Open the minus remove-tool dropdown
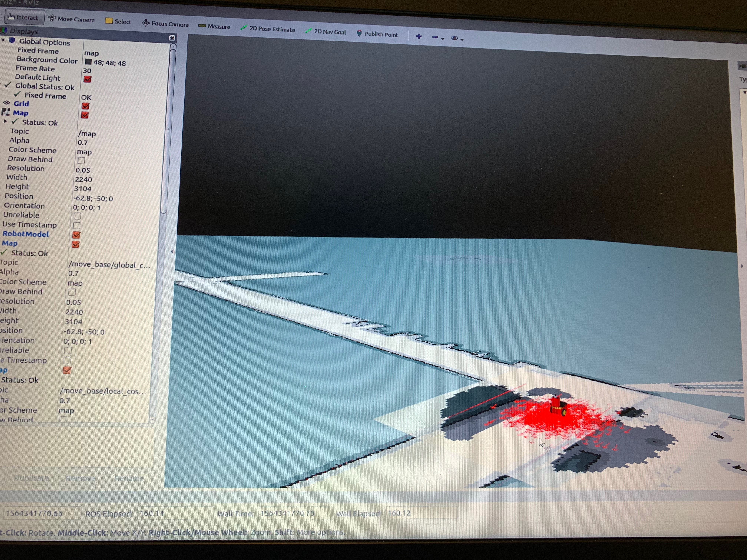Image resolution: width=747 pixels, height=560 pixels. click(x=438, y=37)
